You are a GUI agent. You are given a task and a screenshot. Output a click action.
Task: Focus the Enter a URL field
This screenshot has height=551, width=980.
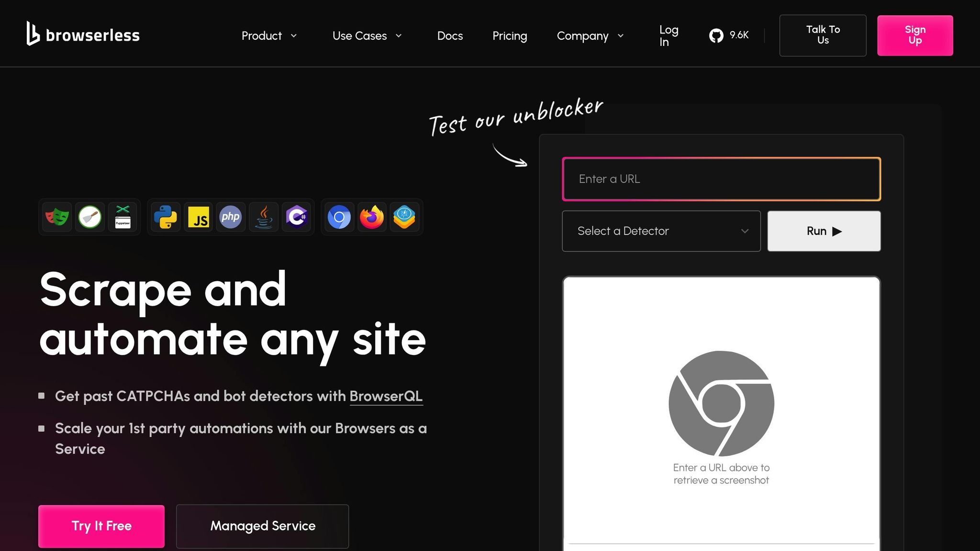point(721,179)
